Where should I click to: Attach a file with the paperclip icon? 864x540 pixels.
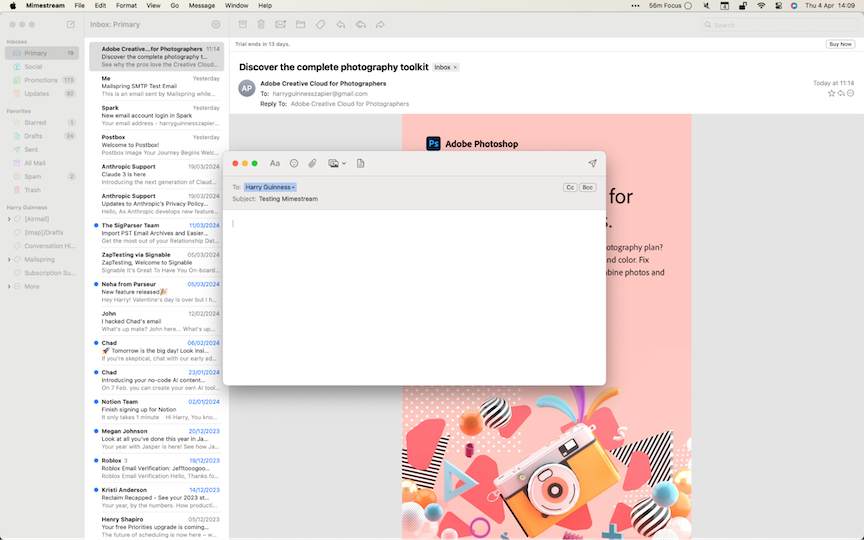(x=312, y=163)
